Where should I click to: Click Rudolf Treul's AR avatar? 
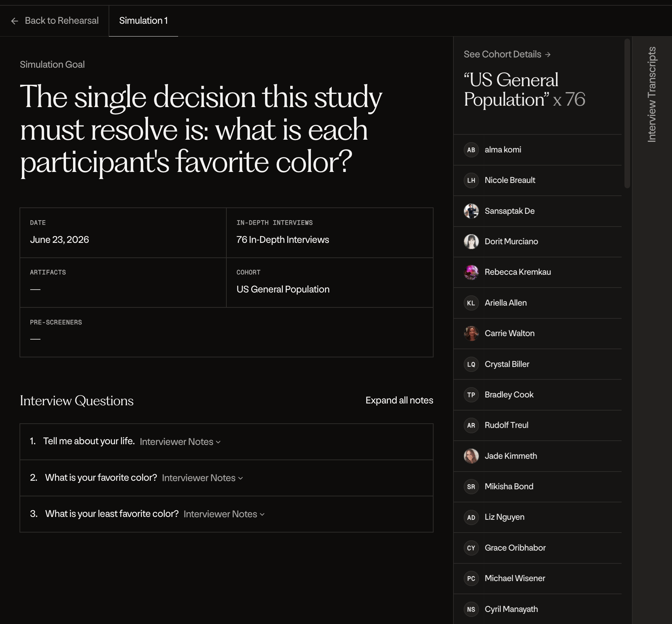[x=471, y=425]
